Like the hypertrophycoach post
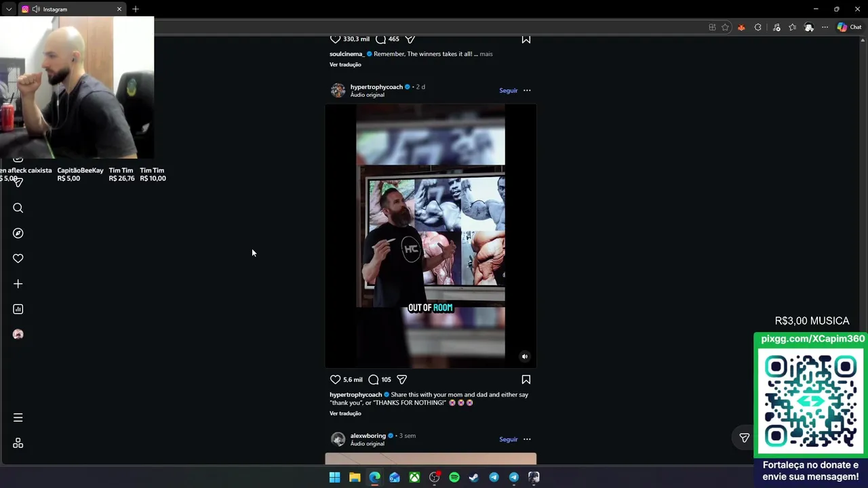Viewport: 868px width, 488px height. tap(335, 380)
